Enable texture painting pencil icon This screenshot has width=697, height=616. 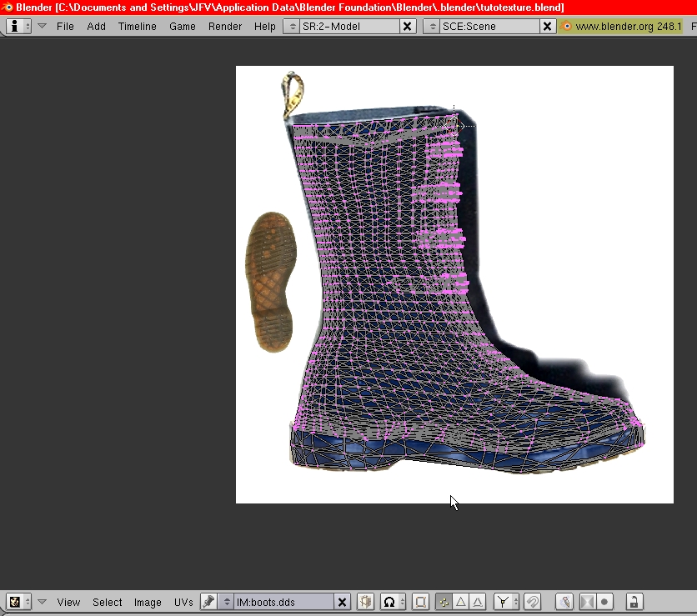coord(564,602)
